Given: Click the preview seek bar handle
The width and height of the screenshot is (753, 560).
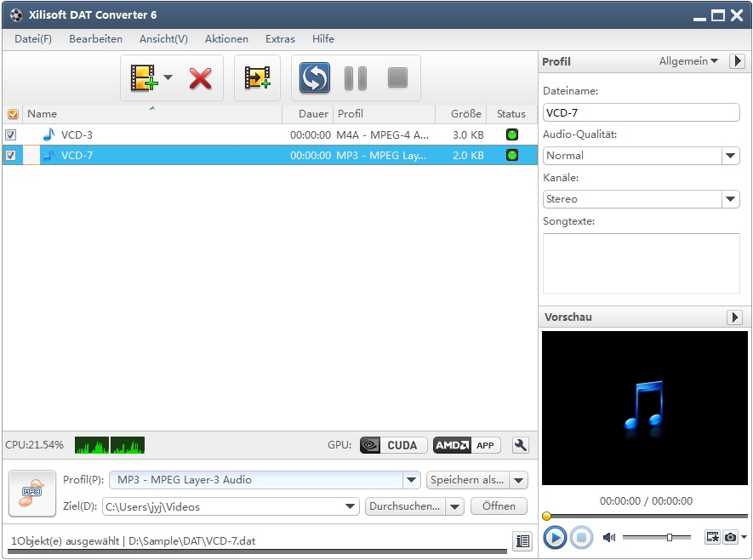Looking at the screenshot, I should 546,517.
